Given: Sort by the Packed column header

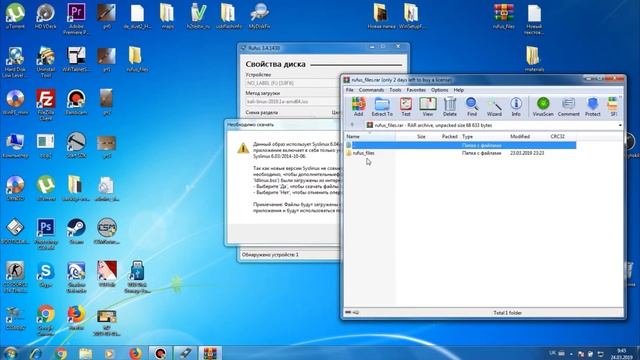Looking at the screenshot, I should [x=444, y=136].
